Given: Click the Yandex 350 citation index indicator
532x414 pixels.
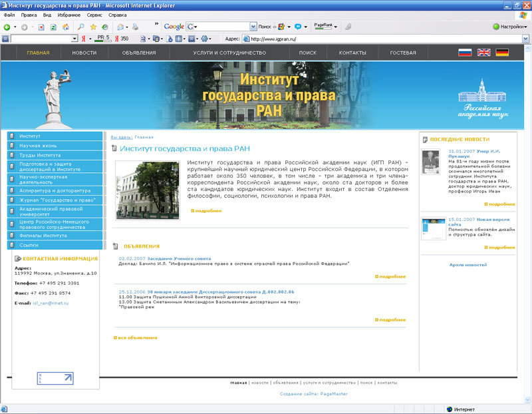Looking at the screenshot, I should [x=122, y=39].
